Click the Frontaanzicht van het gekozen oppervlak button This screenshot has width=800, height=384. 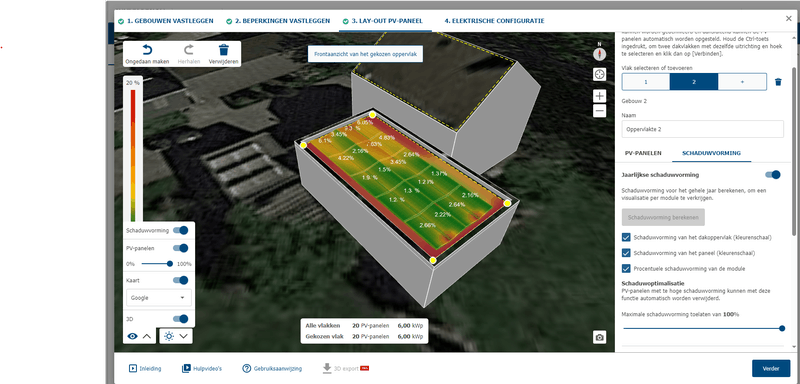click(x=365, y=54)
